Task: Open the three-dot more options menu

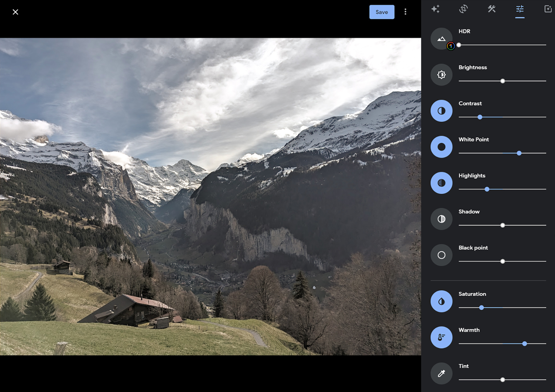Action: point(405,12)
